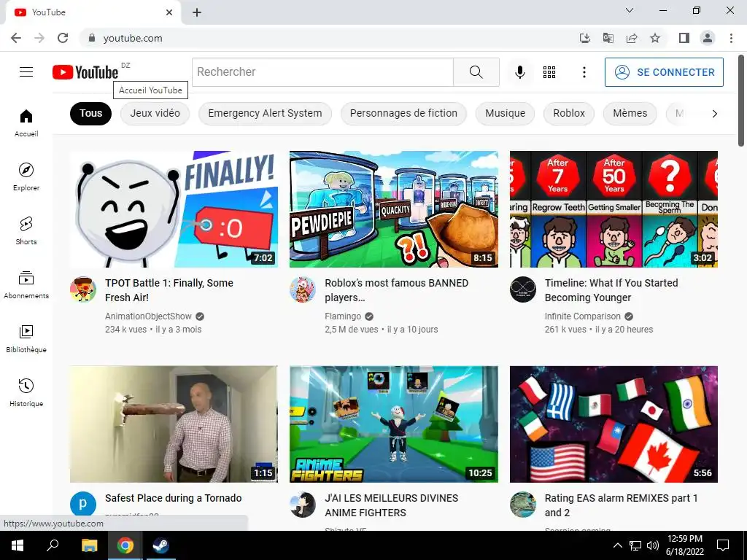Screen dimensions: 747x560
Task: Open the taskbar volume control
Action: pyautogui.click(x=653, y=545)
